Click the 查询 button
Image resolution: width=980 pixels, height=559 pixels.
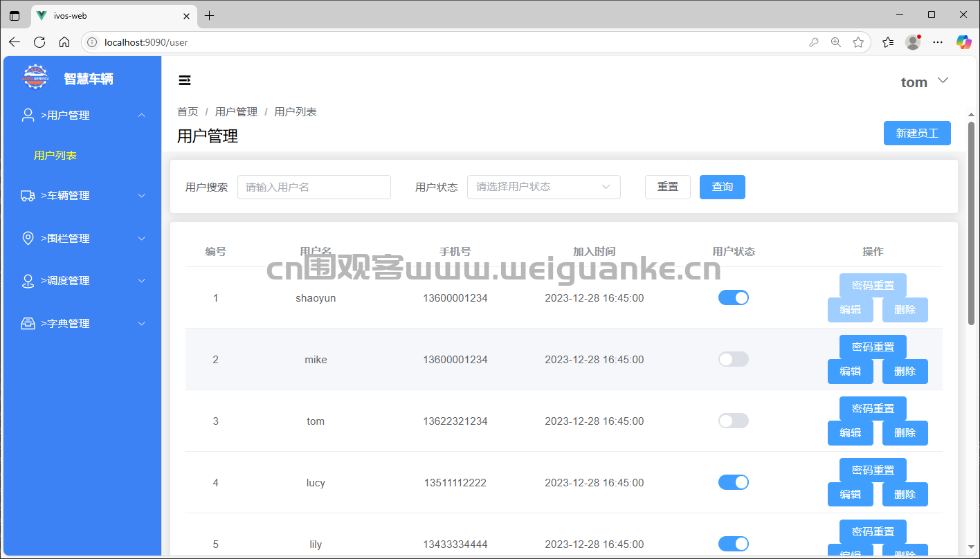point(723,187)
